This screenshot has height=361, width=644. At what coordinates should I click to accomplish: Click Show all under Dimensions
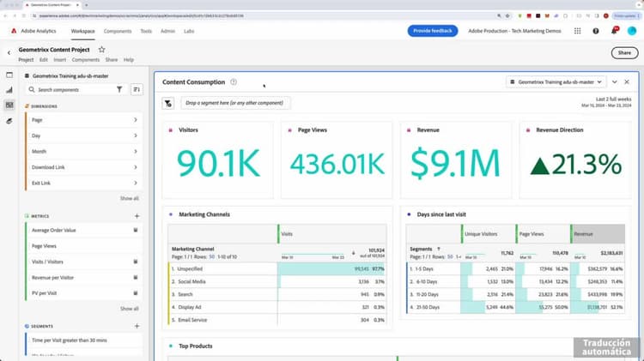(129, 199)
